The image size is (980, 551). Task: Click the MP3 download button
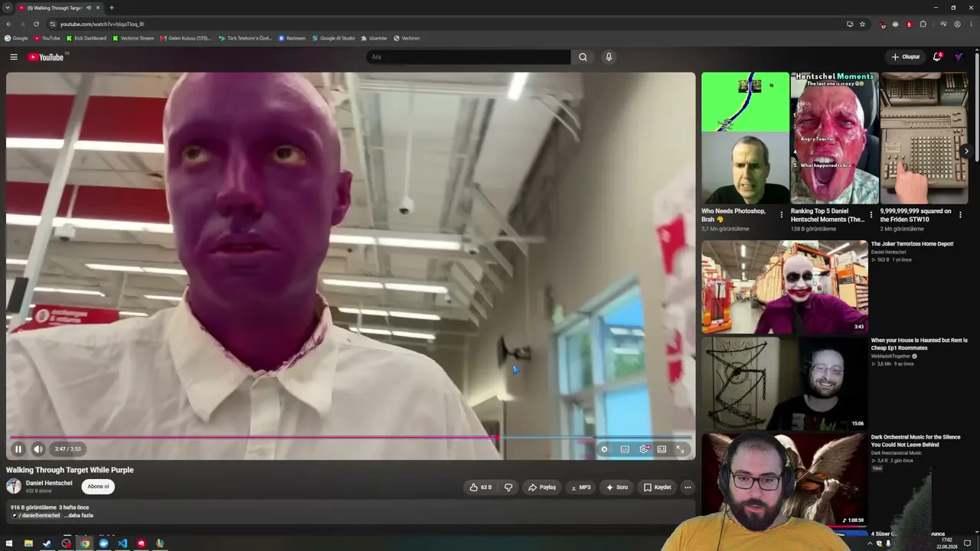tap(581, 487)
